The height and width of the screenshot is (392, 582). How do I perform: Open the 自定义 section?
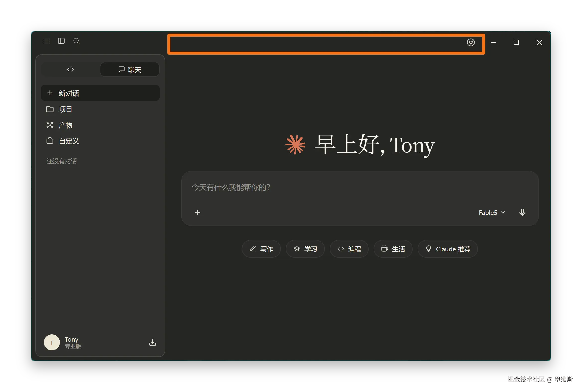[100, 141]
